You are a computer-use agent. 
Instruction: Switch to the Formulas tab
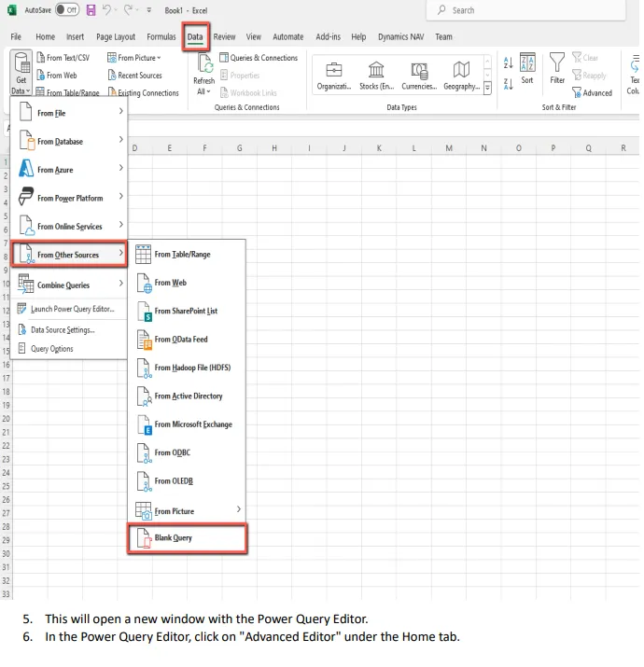pyautogui.click(x=161, y=37)
